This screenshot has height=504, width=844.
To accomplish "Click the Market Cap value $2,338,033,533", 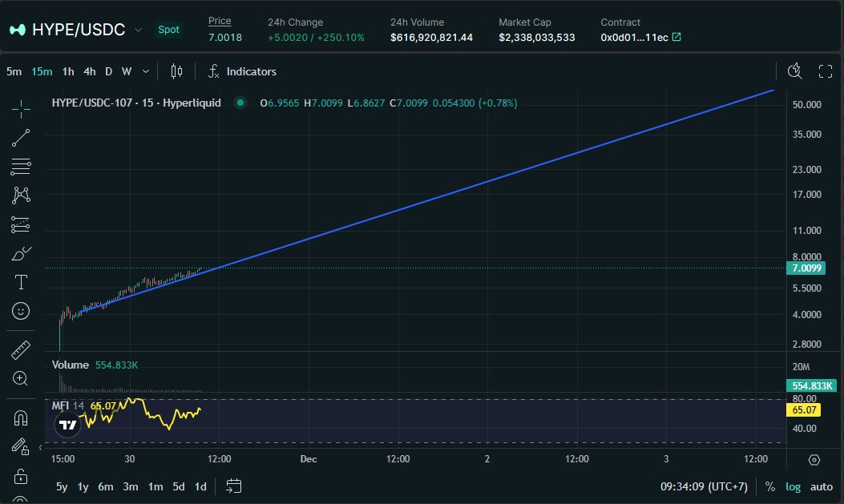I will [537, 37].
